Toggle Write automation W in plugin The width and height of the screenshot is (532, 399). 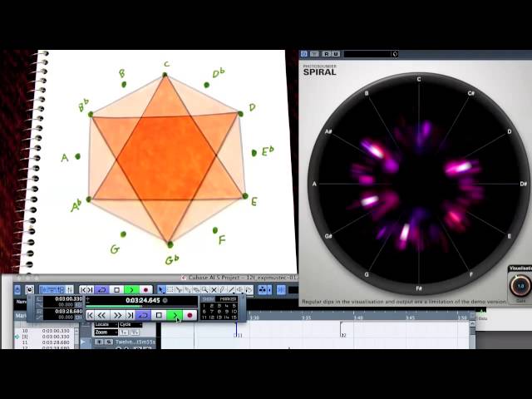click(x=336, y=54)
